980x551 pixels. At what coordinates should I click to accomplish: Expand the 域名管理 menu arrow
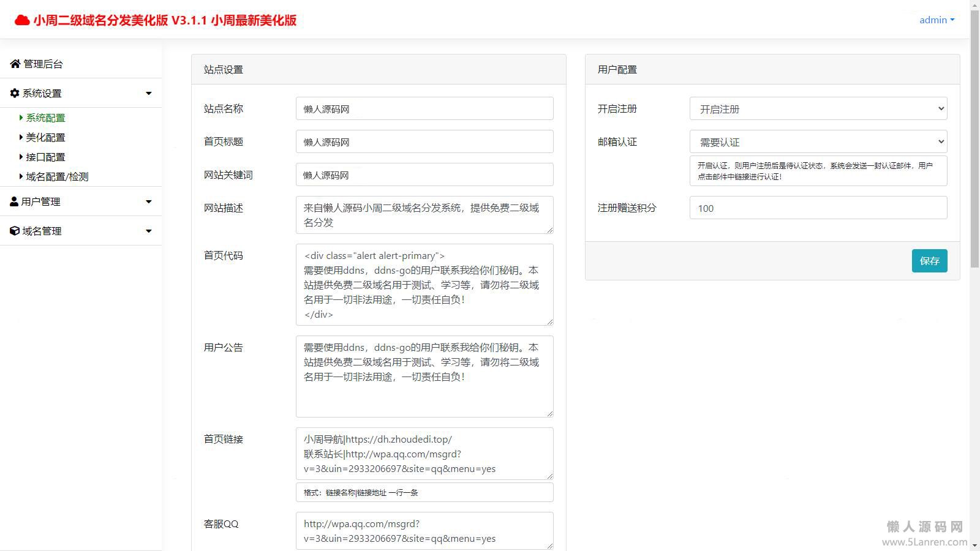[148, 231]
